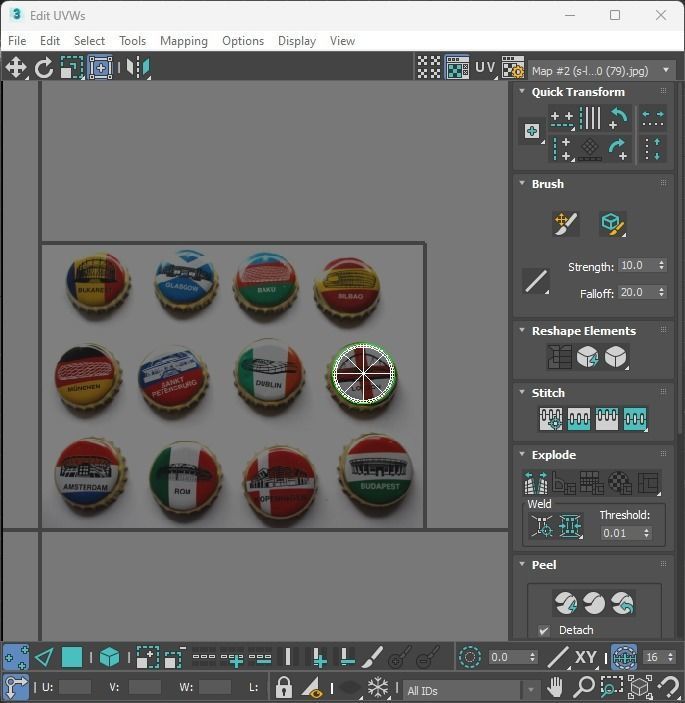Image resolution: width=685 pixels, height=703 pixels.
Task: Select the Move tool in top toolbar
Action: point(16,68)
